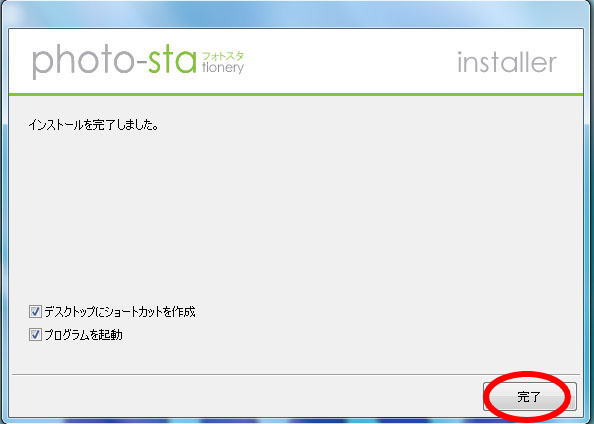Image resolution: width=594 pixels, height=424 pixels.
Task: Click the check mark inside the shortcut checkbox
Action: pyautogui.click(x=35, y=312)
